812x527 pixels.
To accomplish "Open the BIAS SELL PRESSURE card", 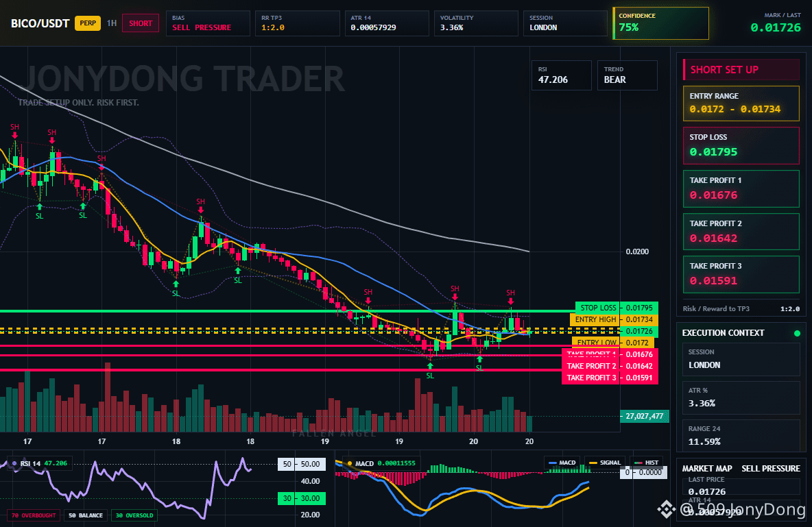I will pyautogui.click(x=208, y=23).
